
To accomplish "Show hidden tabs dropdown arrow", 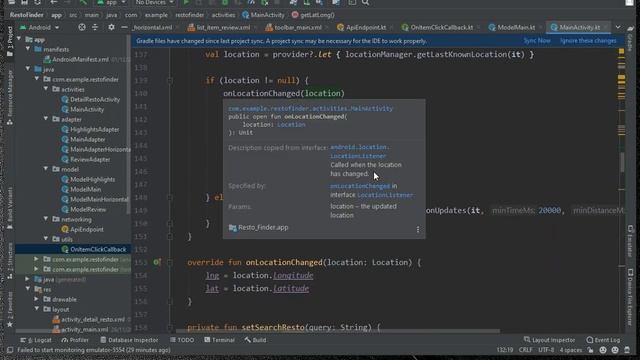I will (618, 27).
